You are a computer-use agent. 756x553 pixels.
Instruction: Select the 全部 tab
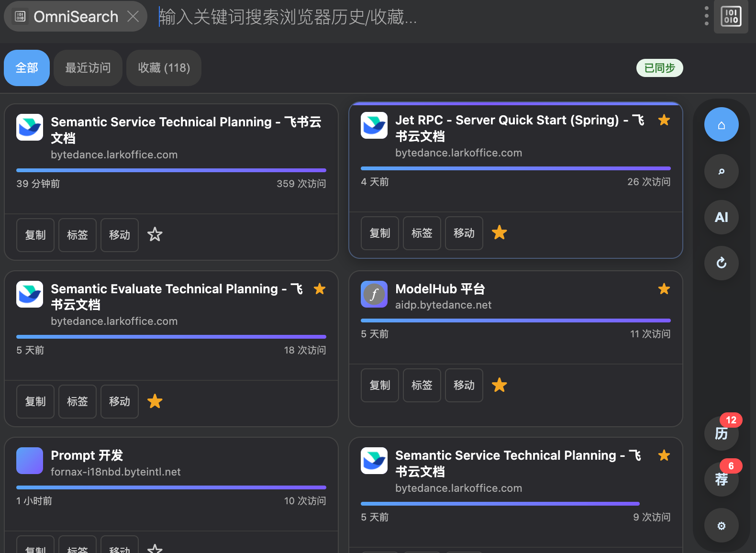coord(27,68)
